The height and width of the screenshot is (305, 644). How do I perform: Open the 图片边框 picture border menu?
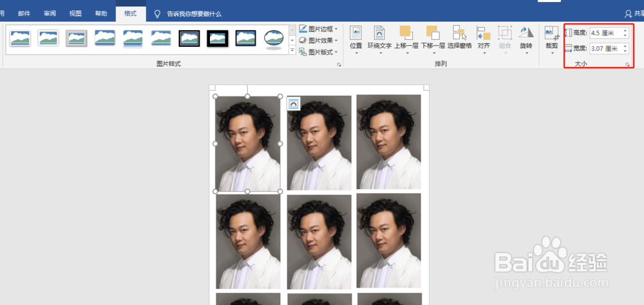[x=318, y=29]
